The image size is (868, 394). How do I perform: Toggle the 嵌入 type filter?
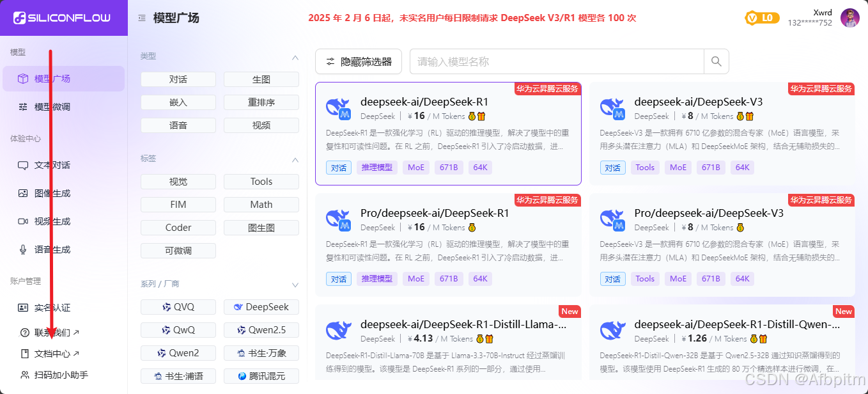tap(178, 102)
